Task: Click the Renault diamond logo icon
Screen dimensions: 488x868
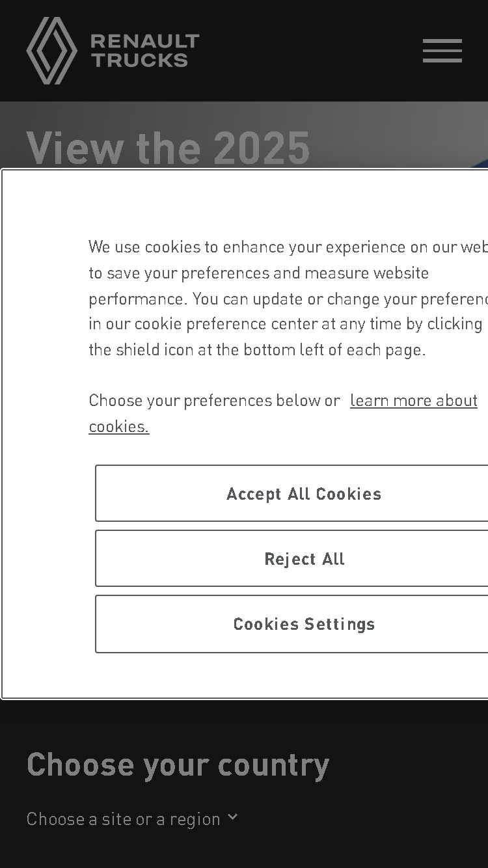Action: (51, 51)
